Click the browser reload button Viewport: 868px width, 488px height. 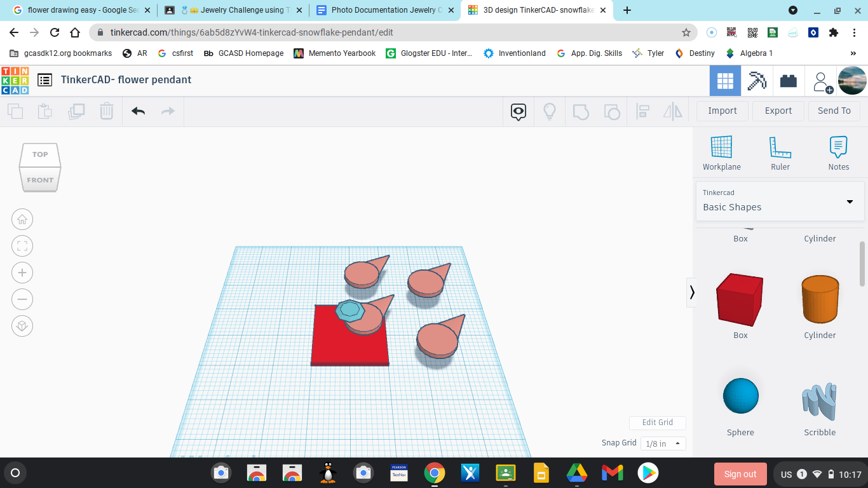click(x=55, y=32)
